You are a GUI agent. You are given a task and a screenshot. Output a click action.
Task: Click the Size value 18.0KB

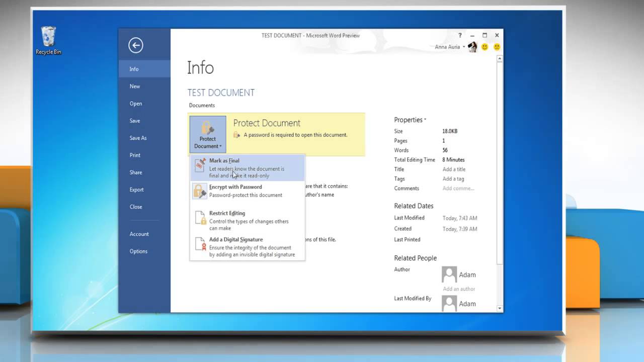pos(450,131)
